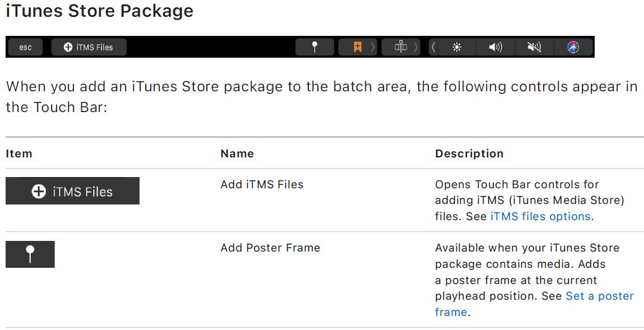Toggle mute with crossed speaker icon
This screenshot has width=644, height=330.
coord(534,48)
